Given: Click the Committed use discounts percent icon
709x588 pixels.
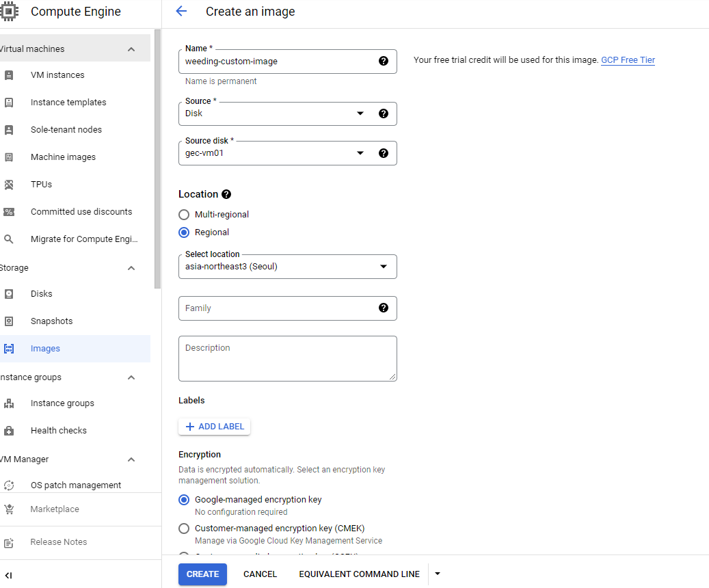Looking at the screenshot, I should pos(9,212).
